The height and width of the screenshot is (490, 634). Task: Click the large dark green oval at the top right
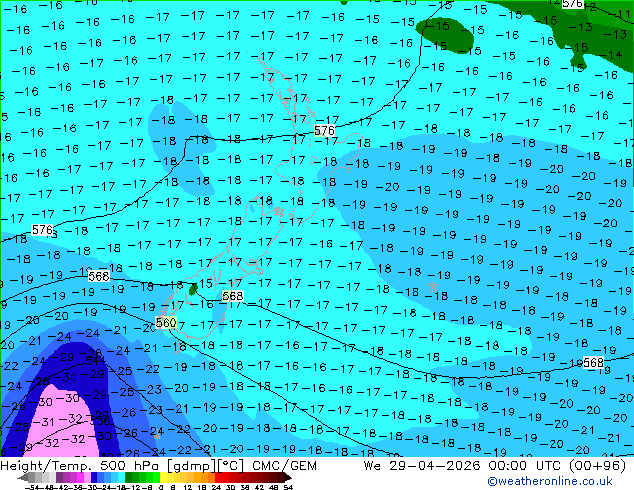[x=445, y=36]
